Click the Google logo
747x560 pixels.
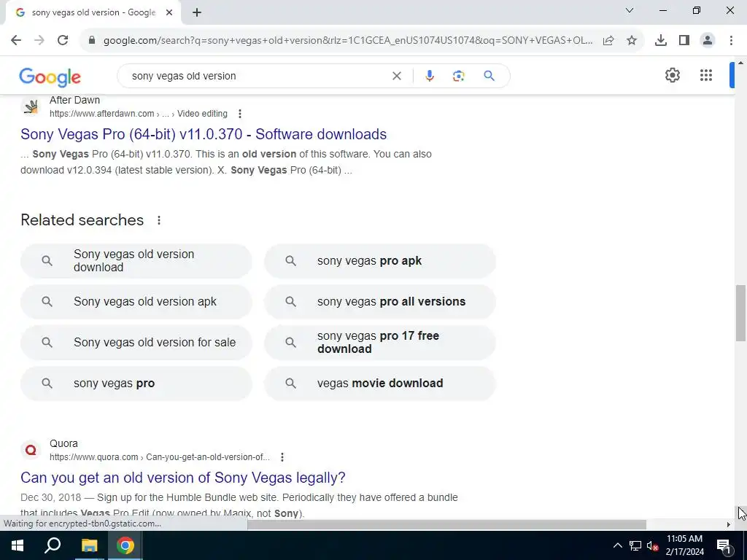point(50,77)
